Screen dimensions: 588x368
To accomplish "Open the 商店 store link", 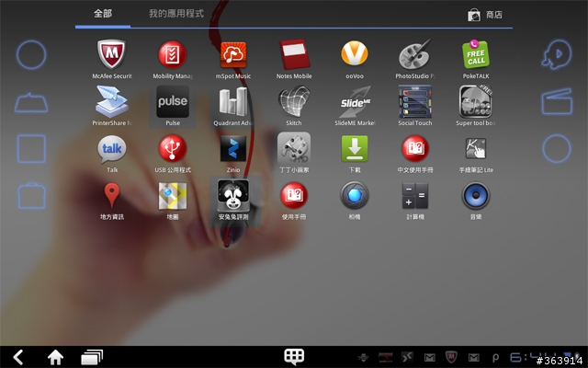I will point(484,15).
